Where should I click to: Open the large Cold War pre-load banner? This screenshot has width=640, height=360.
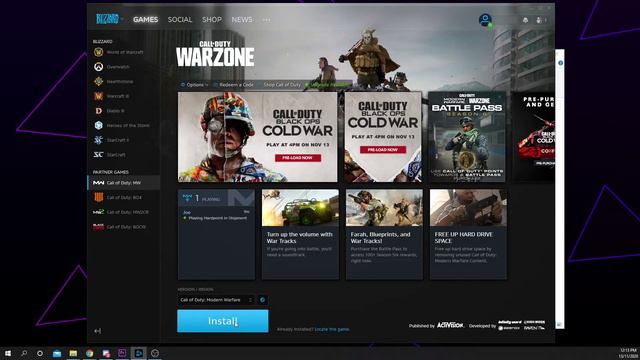pyautogui.click(x=258, y=137)
